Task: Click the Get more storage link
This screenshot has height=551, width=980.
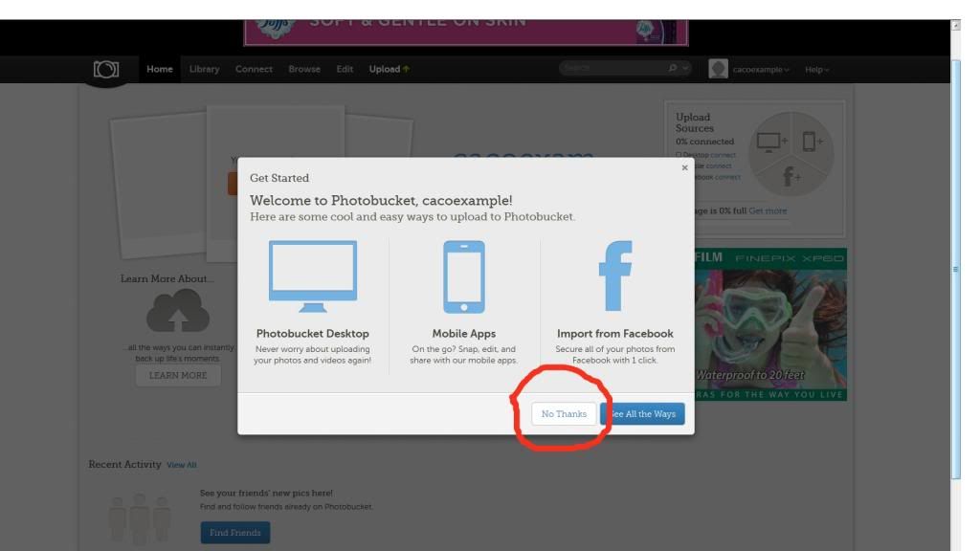Action: pyautogui.click(x=768, y=210)
